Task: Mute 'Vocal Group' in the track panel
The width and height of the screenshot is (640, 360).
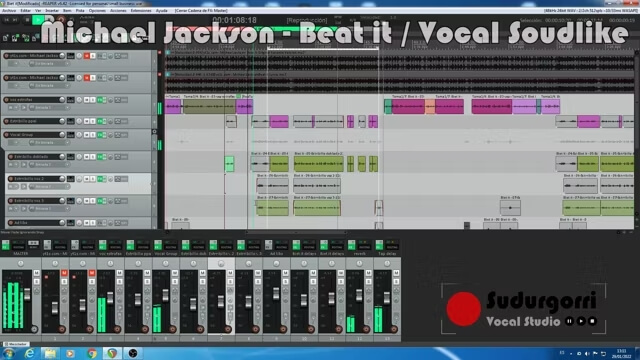Action: 87,135
